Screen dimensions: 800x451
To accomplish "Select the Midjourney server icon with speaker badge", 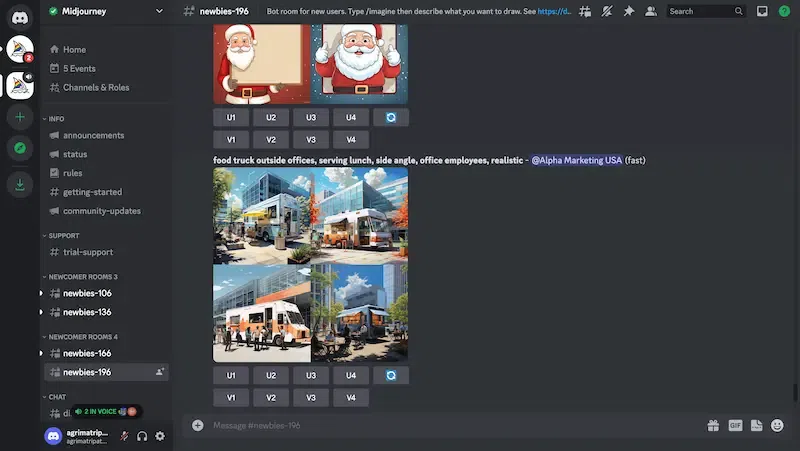I will [20, 85].
